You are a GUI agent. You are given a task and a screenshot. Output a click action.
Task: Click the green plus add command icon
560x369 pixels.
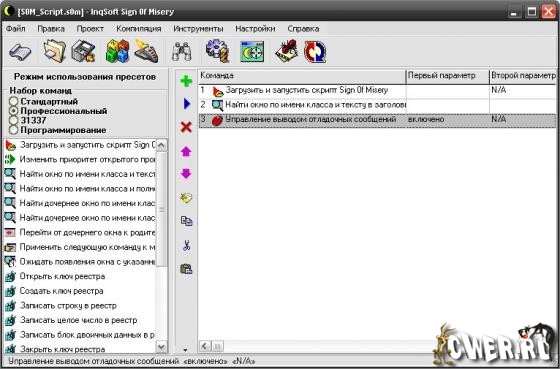point(186,81)
